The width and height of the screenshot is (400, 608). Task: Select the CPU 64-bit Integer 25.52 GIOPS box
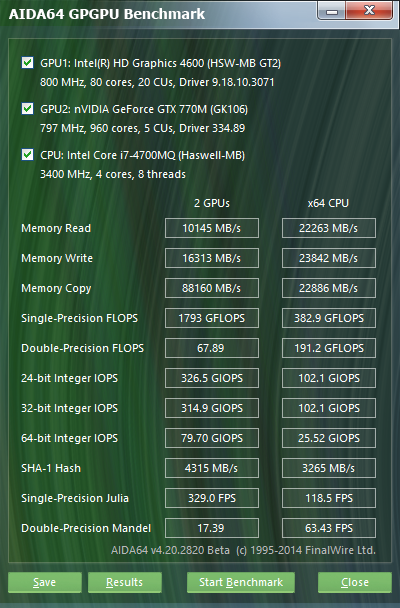(x=329, y=438)
